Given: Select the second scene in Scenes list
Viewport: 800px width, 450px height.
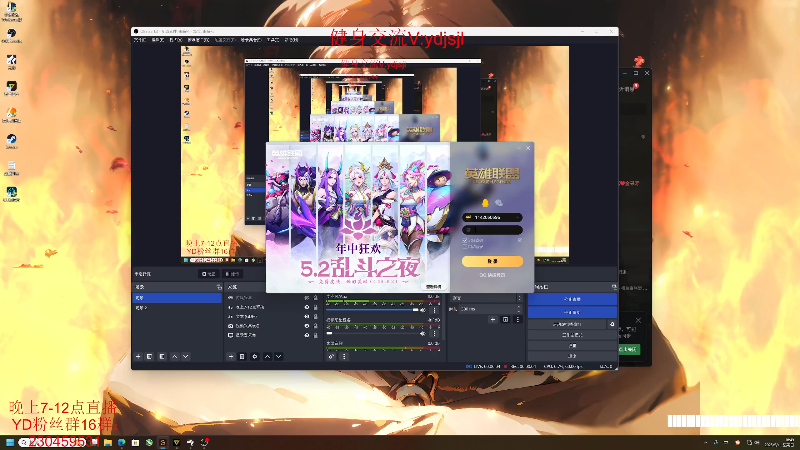Looking at the screenshot, I should [177, 308].
